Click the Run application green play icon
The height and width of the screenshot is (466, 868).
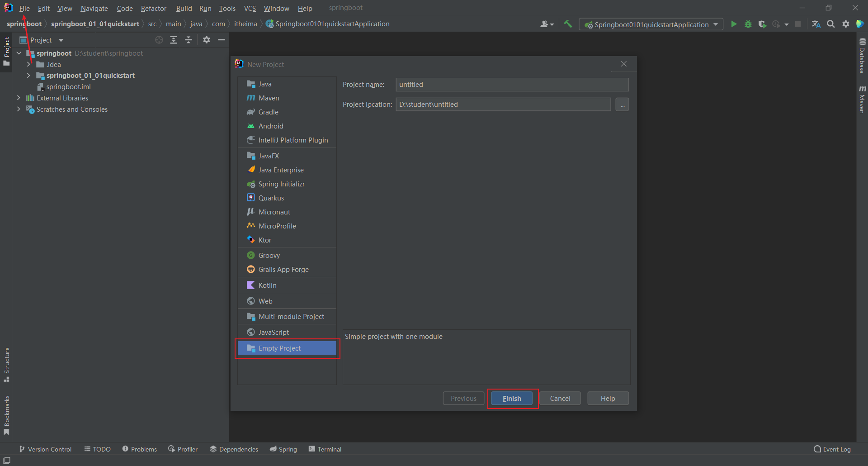[x=734, y=24]
